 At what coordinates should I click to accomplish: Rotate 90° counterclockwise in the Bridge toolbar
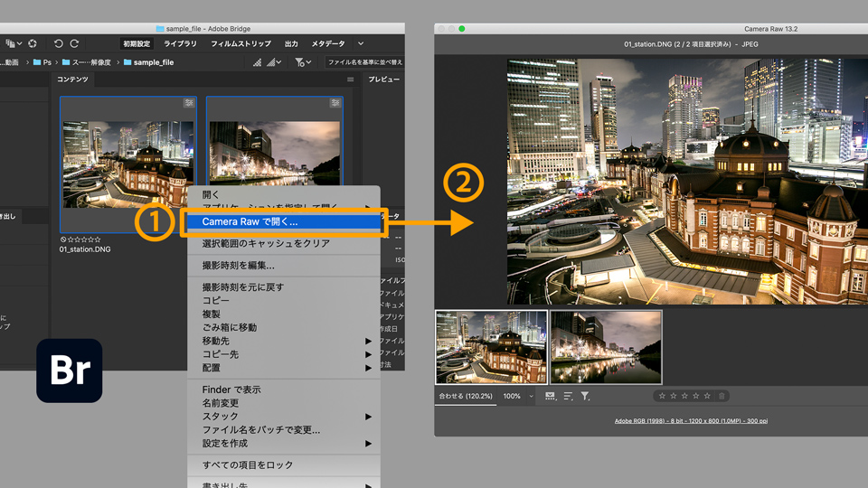tap(58, 43)
